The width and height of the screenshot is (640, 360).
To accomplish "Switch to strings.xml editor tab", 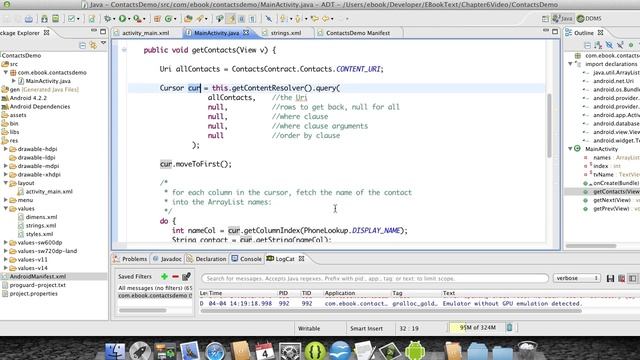I will click(286, 33).
